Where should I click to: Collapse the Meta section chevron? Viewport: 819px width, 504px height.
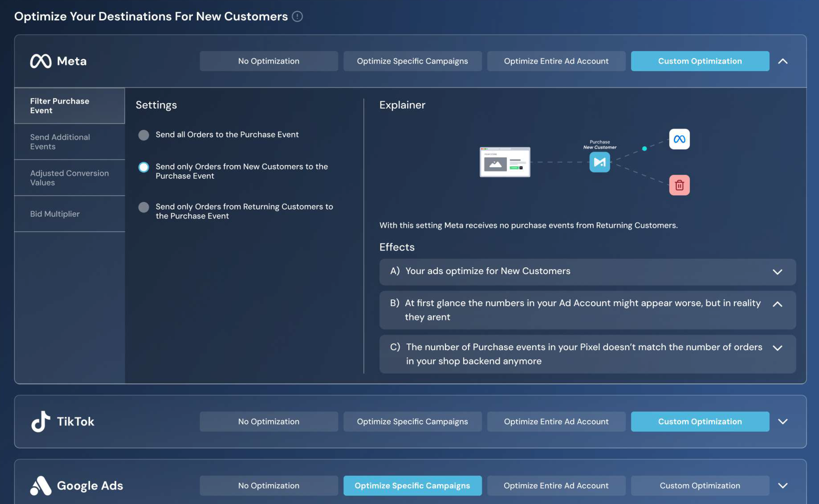[783, 61]
